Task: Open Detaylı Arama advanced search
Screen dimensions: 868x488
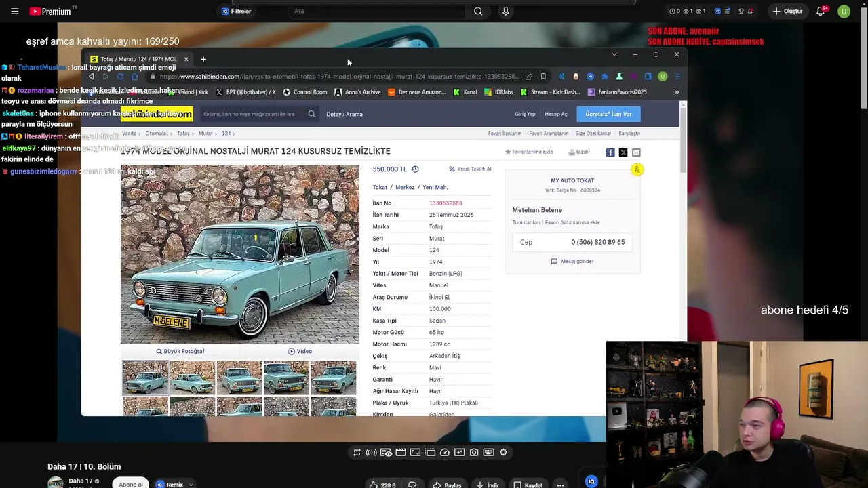Action: point(344,114)
